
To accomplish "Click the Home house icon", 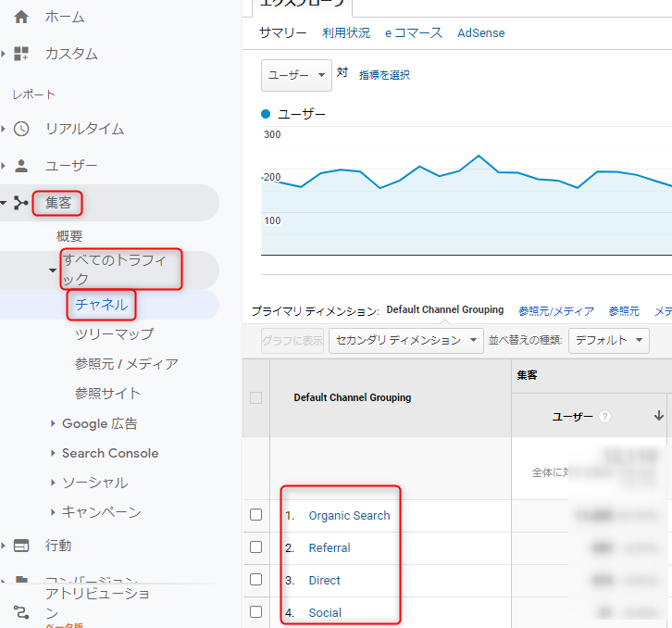I will [x=21, y=18].
